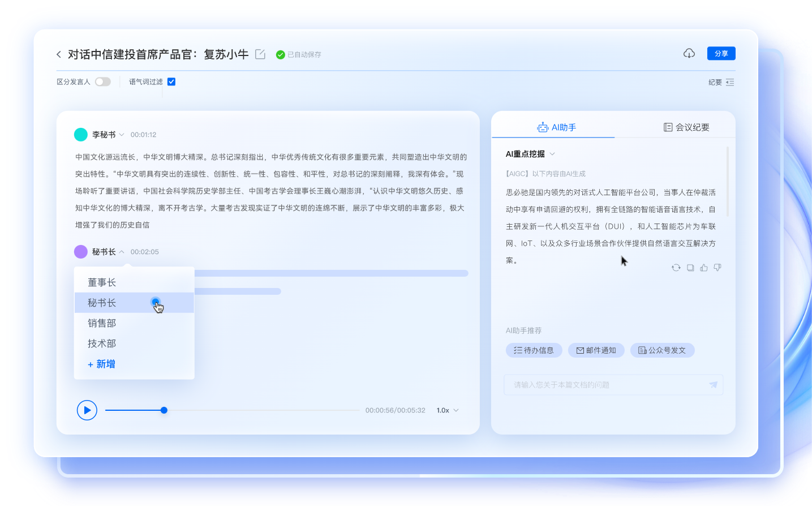The height and width of the screenshot is (507, 812).
Task: Download via the cloud icon
Action: [689, 53]
